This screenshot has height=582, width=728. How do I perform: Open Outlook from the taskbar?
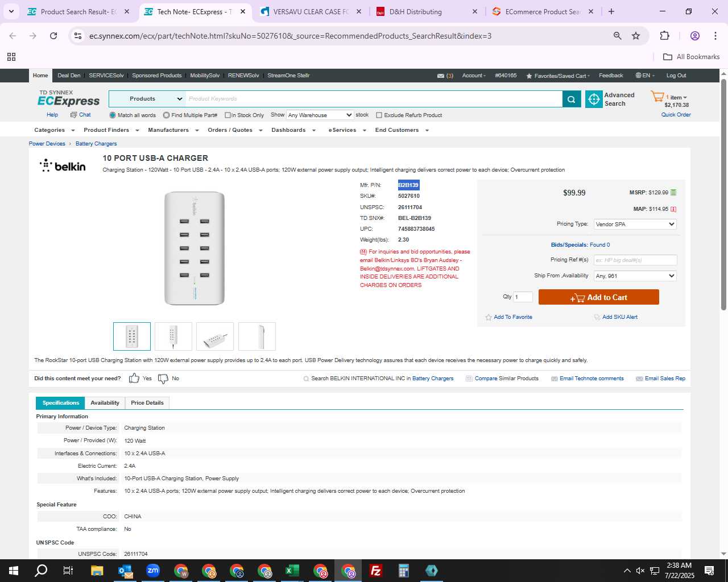click(x=125, y=571)
